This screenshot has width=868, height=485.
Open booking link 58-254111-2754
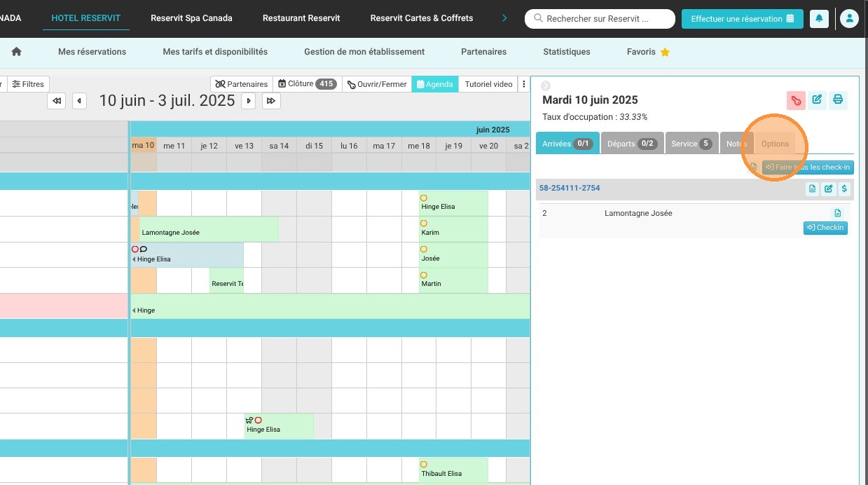(570, 189)
